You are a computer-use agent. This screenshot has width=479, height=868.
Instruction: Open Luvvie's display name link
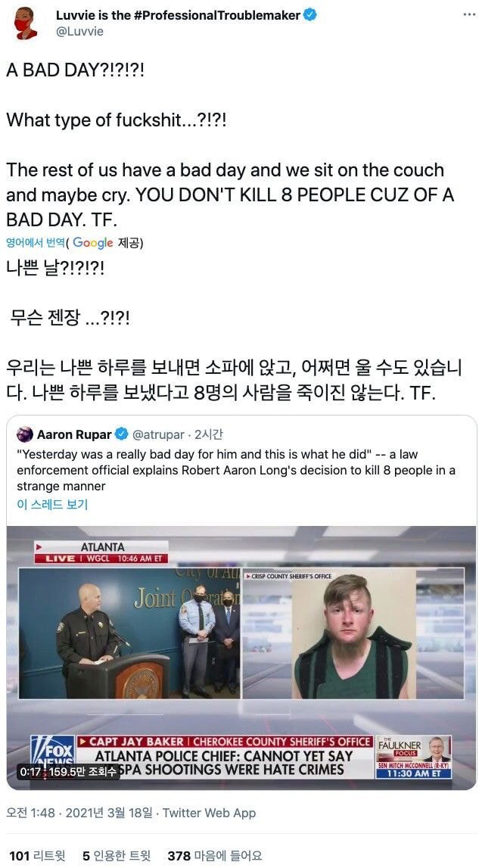[x=179, y=15]
